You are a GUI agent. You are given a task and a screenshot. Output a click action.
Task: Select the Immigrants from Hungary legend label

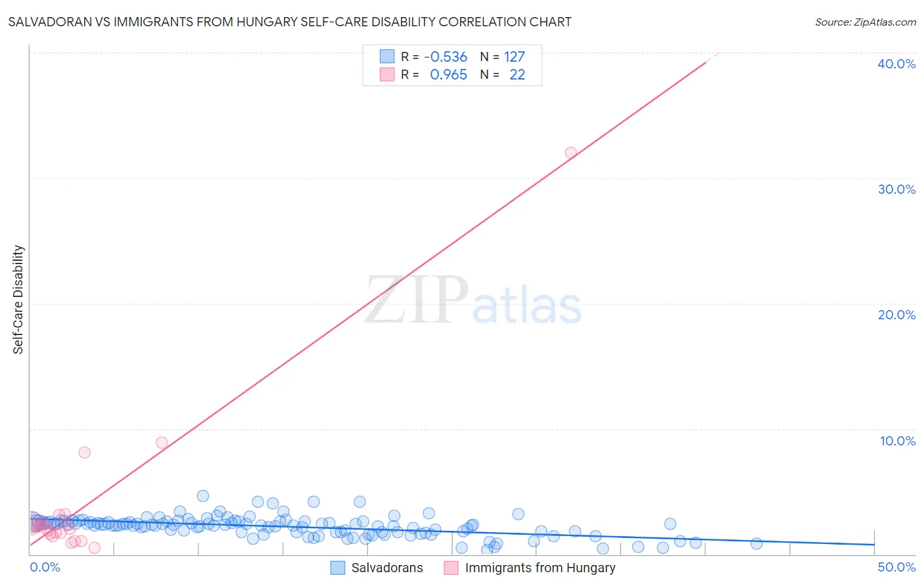point(540,568)
